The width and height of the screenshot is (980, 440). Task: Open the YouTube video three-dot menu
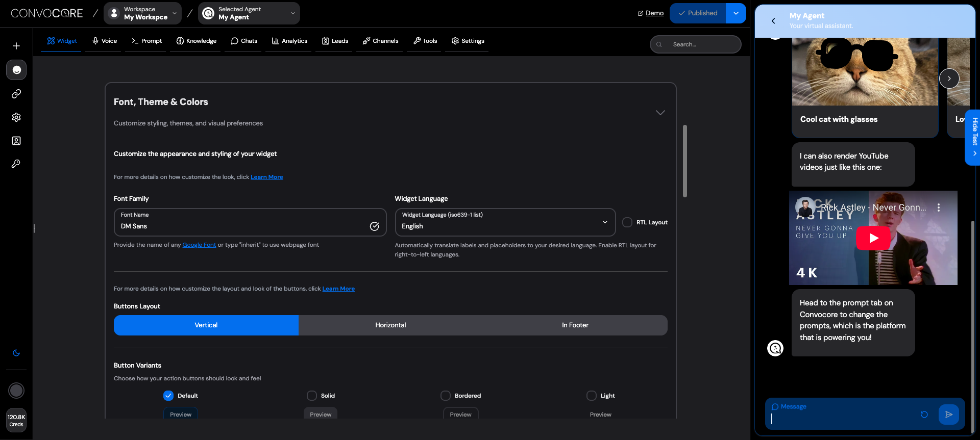938,208
